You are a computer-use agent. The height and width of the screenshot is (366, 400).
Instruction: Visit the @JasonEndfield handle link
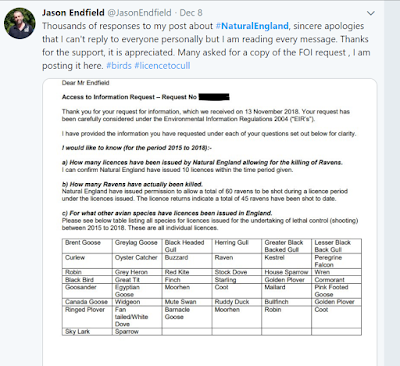139,13
